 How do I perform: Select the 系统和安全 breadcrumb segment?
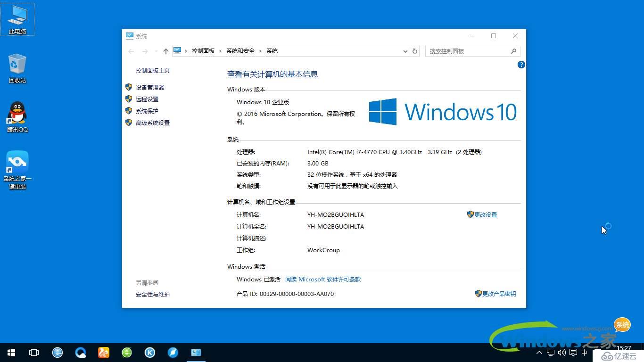[x=240, y=51]
